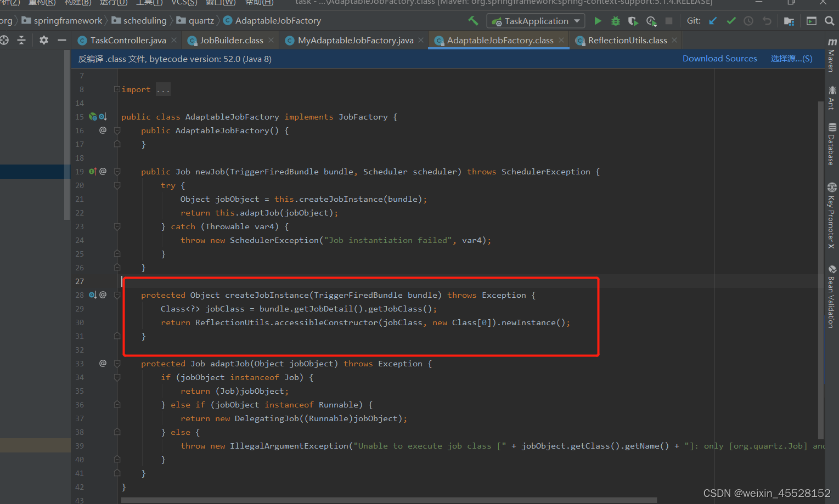Commit changes with Git checkmark icon

click(731, 21)
